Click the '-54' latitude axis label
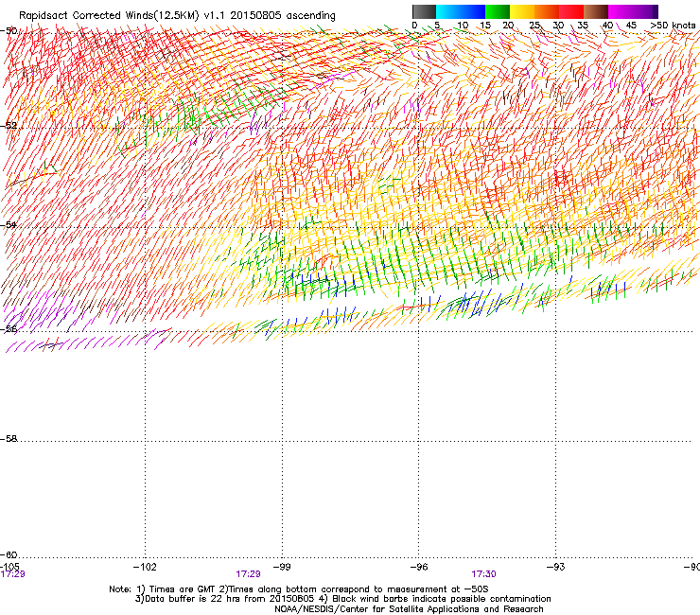Screen dimensions: 700x615 (x=9, y=224)
